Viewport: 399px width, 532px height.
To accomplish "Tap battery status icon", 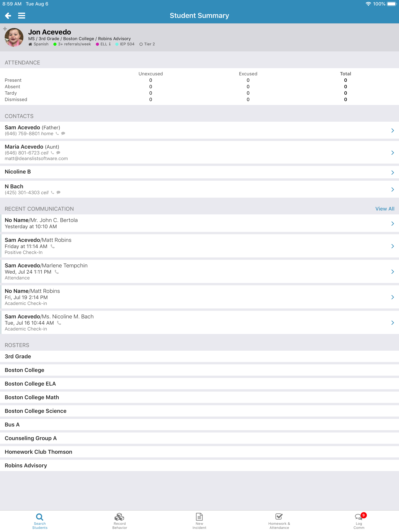I will tap(392, 4).
